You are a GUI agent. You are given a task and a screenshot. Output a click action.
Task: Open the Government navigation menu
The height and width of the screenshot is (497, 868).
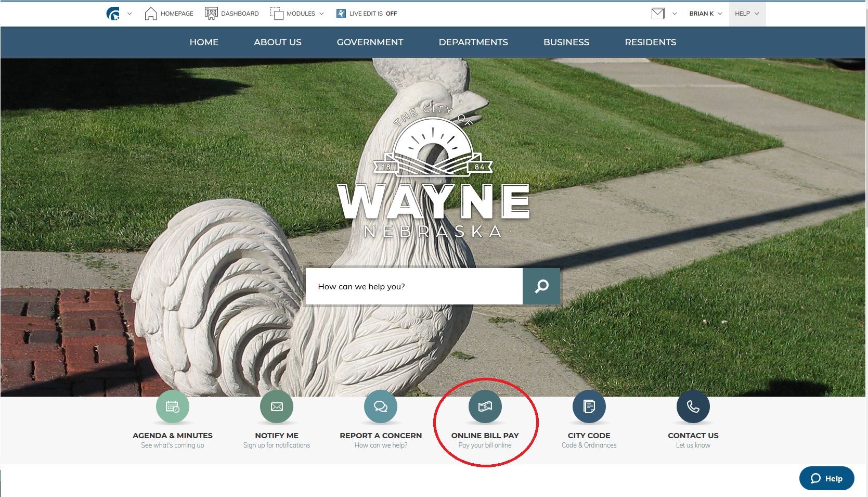click(370, 42)
